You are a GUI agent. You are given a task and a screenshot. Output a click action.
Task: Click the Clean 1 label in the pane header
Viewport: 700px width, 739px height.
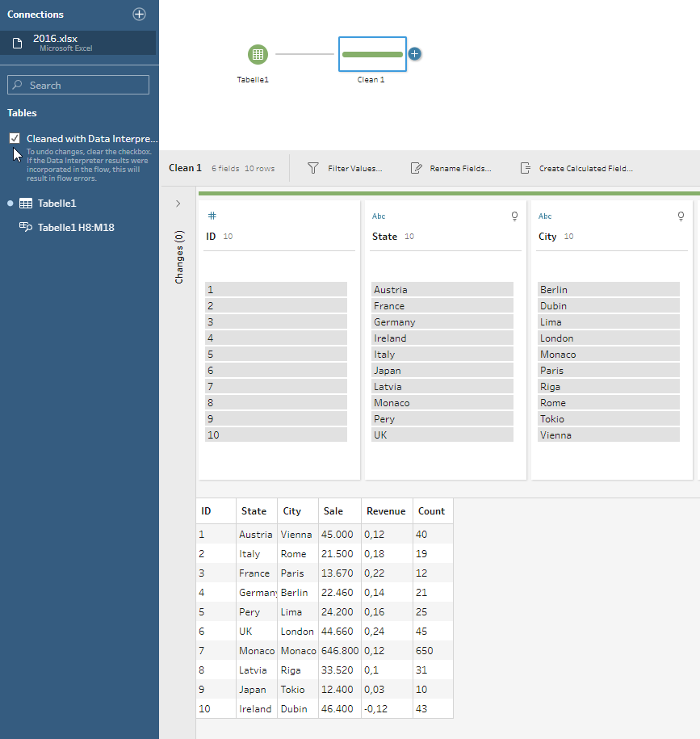click(185, 168)
